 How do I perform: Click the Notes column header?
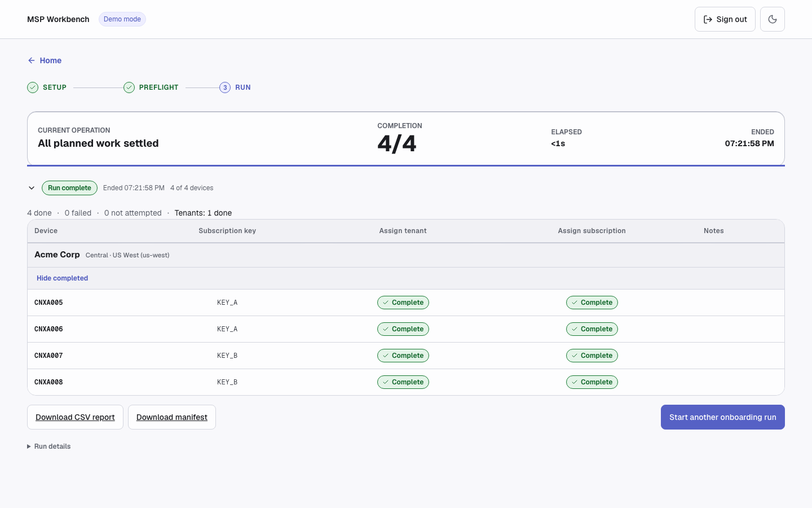(x=714, y=231)
